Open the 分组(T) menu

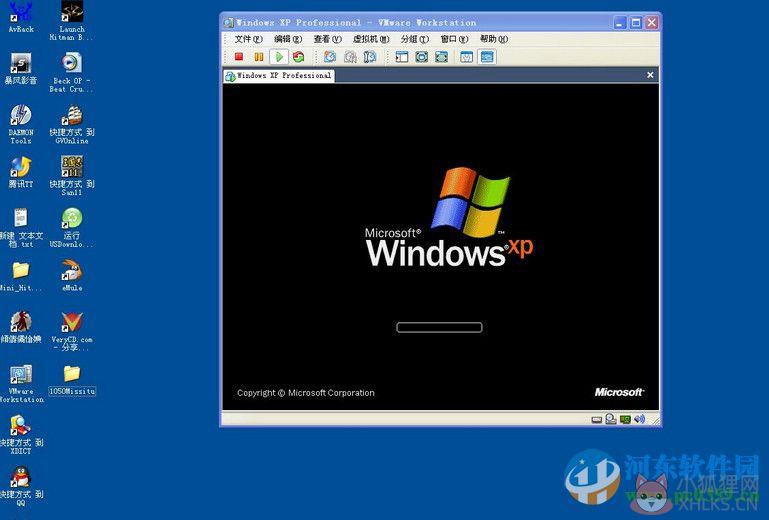[x=414, y=39]
